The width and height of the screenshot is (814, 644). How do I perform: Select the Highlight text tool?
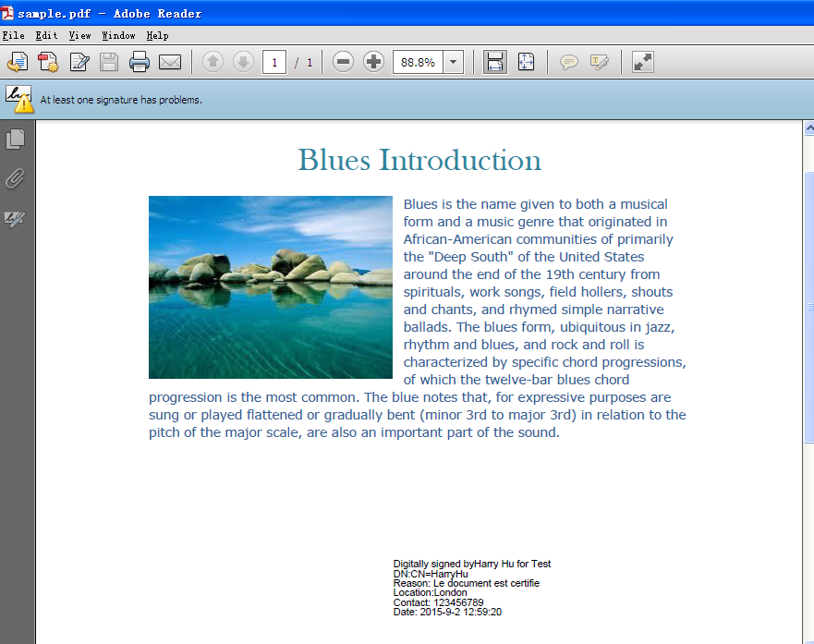pyautogui.click(x=599, y=63)
